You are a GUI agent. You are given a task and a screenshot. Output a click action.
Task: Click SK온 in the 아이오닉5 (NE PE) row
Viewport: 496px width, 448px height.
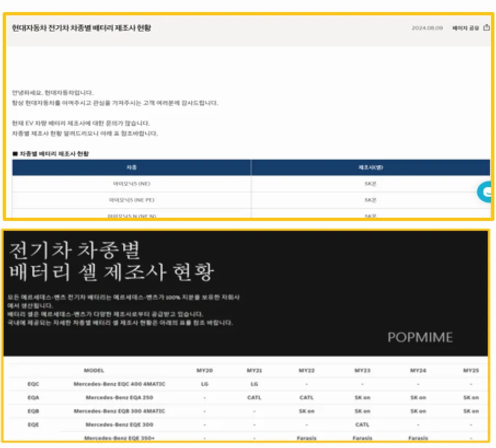coord(371,200)
